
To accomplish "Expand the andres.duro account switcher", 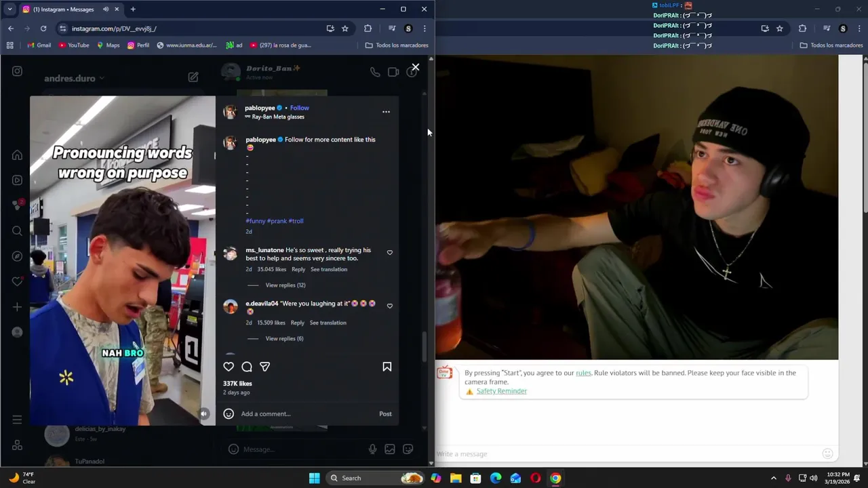I will [74, 78].
